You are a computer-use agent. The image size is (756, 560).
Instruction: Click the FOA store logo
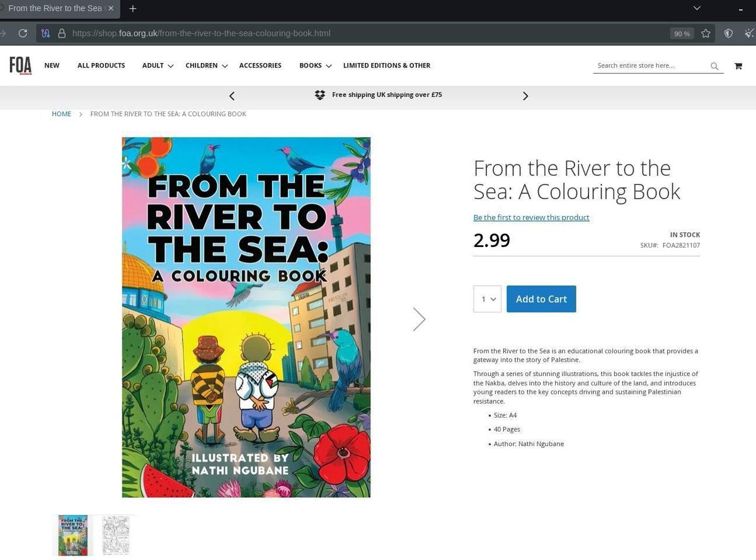20,66
